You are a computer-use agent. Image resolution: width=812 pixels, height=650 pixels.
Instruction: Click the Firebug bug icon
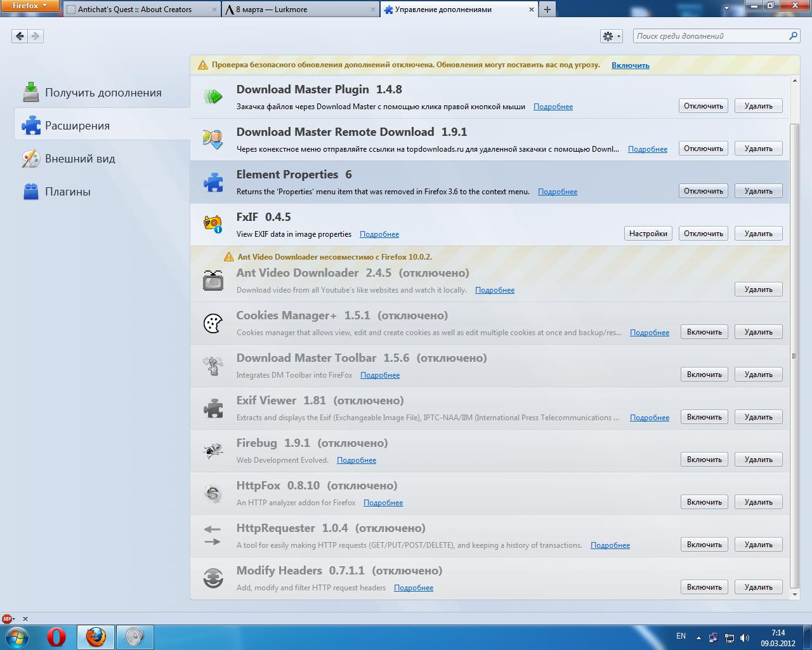[213, 451]
